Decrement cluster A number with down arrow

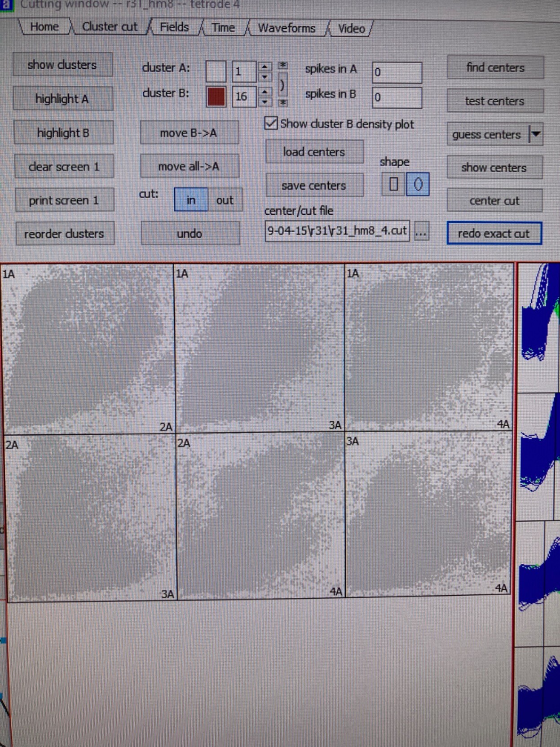265,77
